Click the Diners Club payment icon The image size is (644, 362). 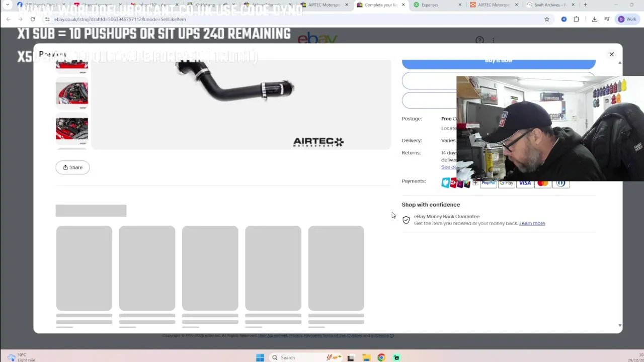coord(561,183)
